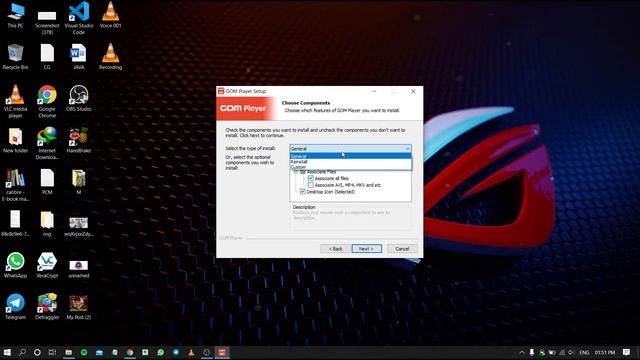The image size is (640, 360).
Task: Open WhatsApp desktop shortcut
Action: tap(16, 265)
